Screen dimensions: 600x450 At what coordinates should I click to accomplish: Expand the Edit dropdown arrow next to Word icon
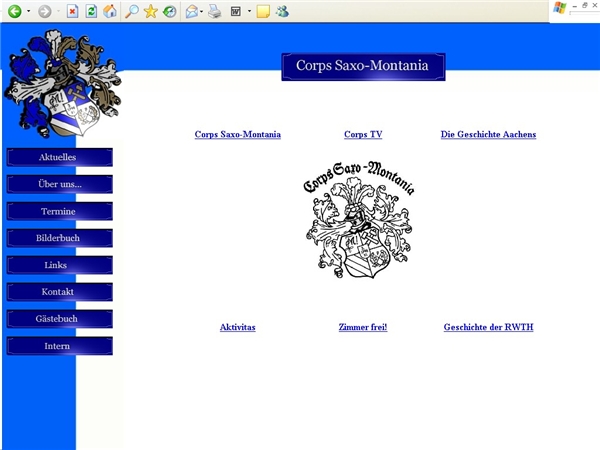pyautogui.click(x=249, y=11)
